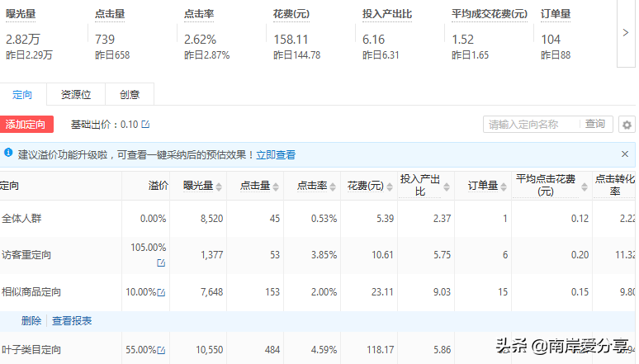Click the 2.82万 exposure value
This screenshot has width=639, height=364.
pyautogui.click(x=23, y=40)
